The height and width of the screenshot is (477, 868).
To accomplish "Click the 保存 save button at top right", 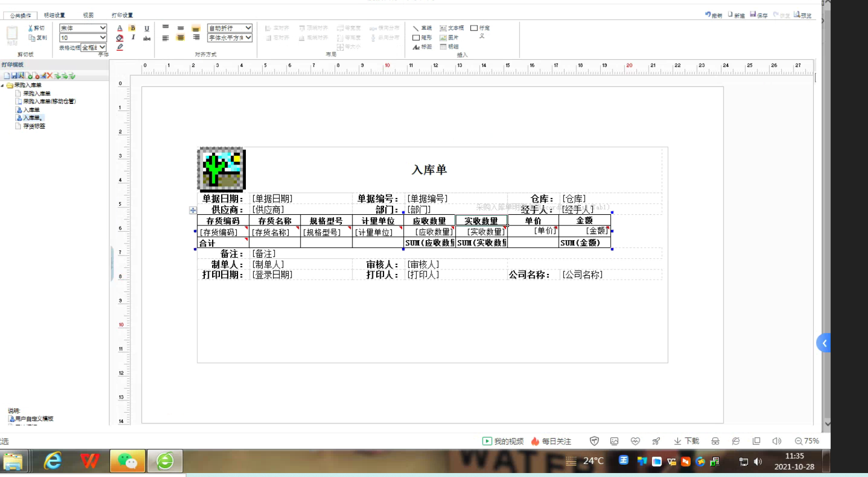I will pos(759,15).
